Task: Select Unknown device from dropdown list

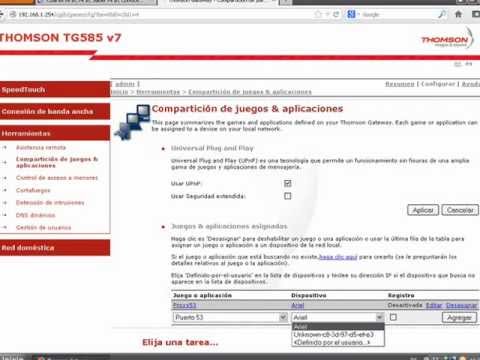Action: [x=334, y=334]
